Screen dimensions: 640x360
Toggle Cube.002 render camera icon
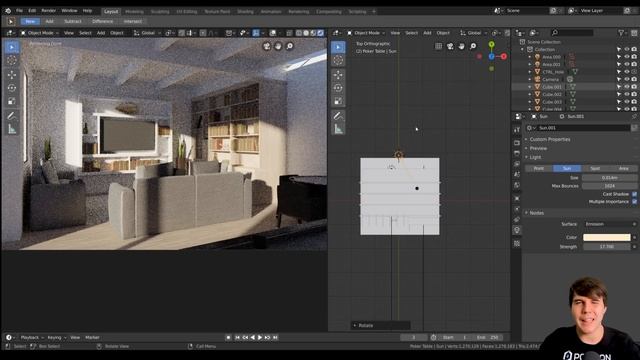[x=634, y=94]
